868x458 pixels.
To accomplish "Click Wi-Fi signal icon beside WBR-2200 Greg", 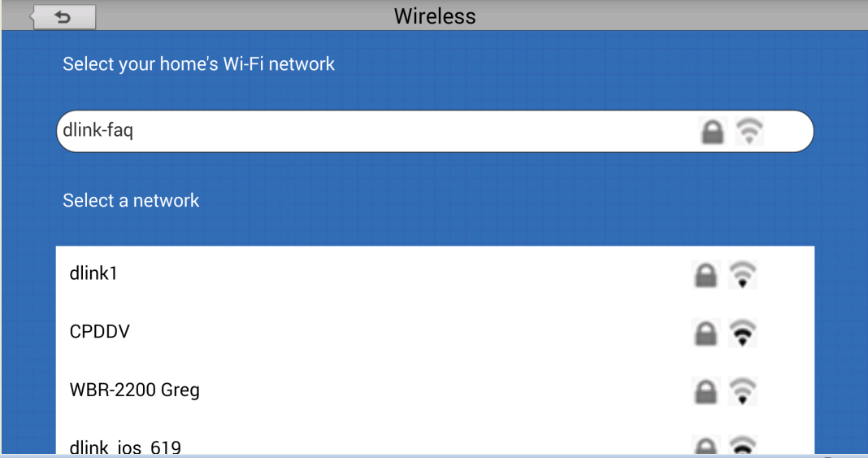I will (742, 390).
